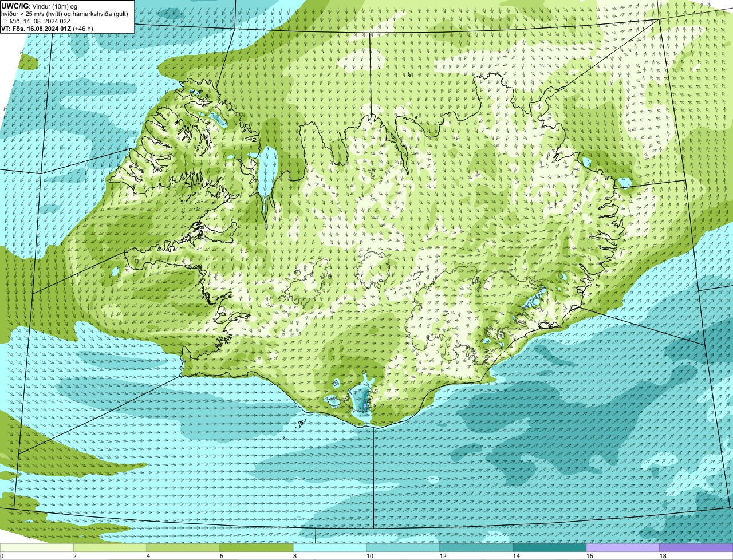Click the "0" label on the colour scale

(2, 556)
